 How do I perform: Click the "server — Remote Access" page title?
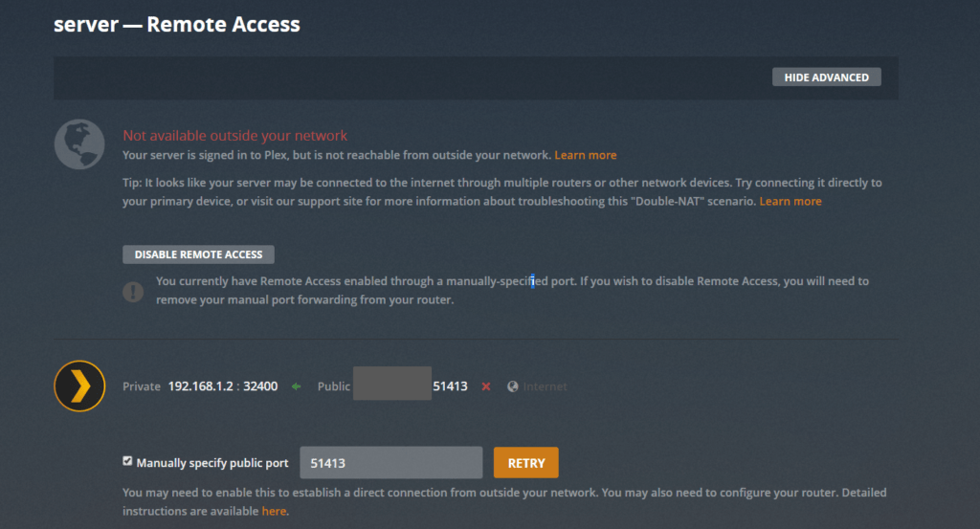[177, 25]
